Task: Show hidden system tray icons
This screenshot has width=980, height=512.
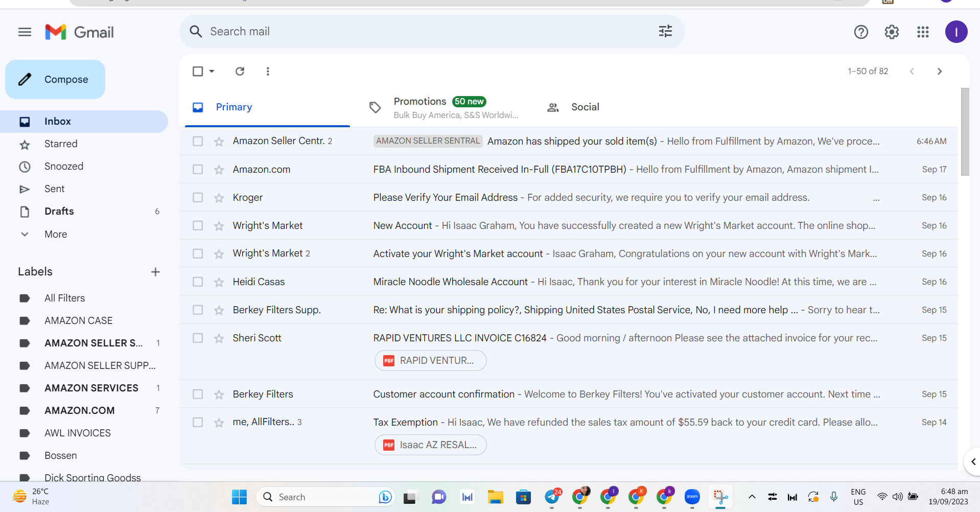Action: 752,496
